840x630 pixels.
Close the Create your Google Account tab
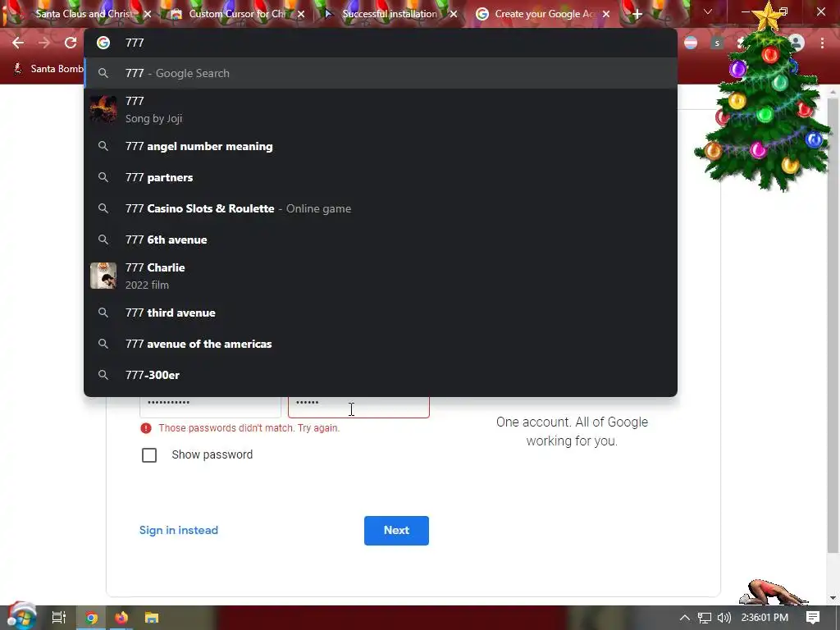(x=606, y=15)
